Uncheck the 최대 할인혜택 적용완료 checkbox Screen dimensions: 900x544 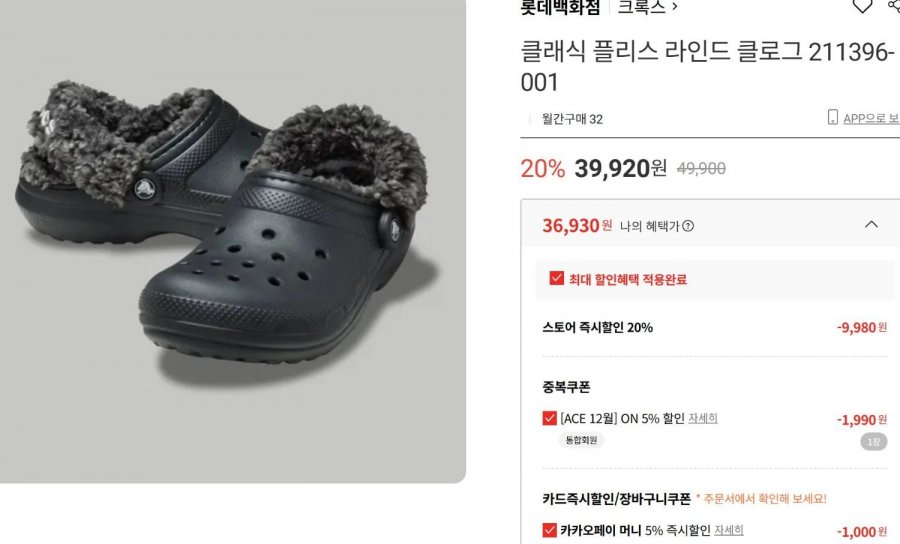pos(556,278)
